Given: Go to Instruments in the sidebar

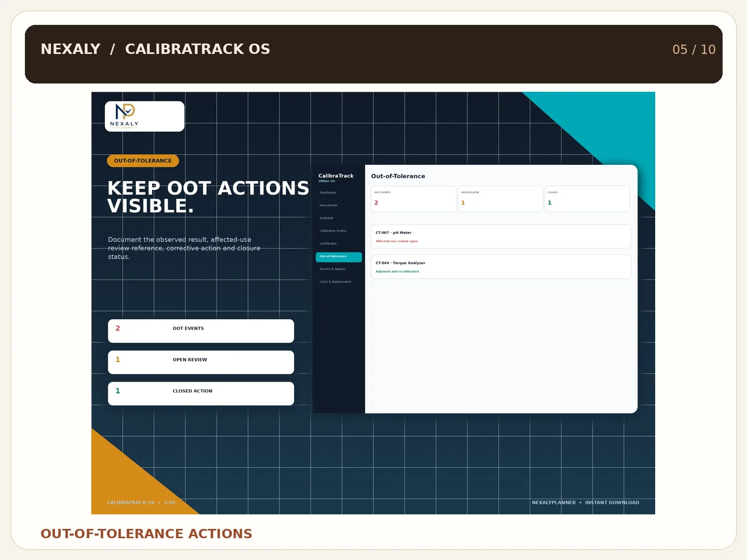Looking at the screenshot, I should point(328,205).
